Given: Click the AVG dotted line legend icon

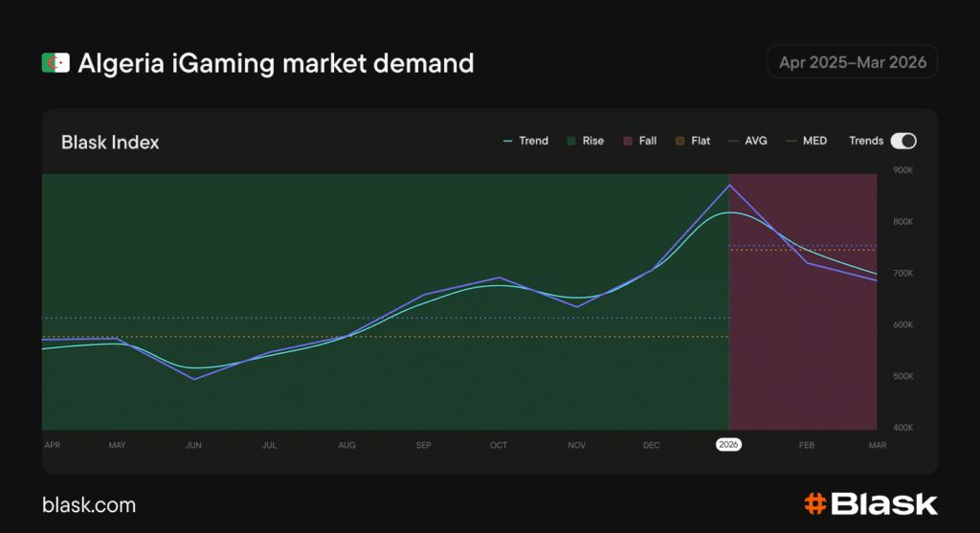Looking at the screenshot, I should point(734,141).
